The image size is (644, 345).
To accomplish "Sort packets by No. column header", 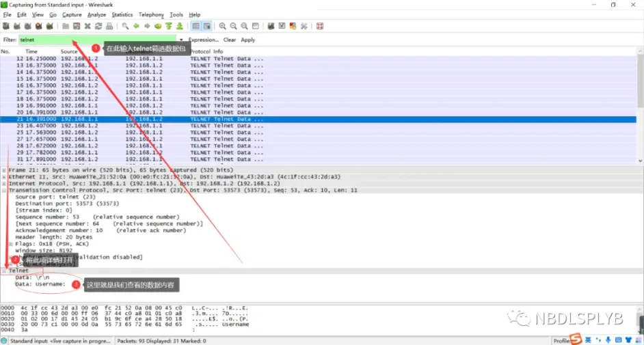I will click(5, 52).
